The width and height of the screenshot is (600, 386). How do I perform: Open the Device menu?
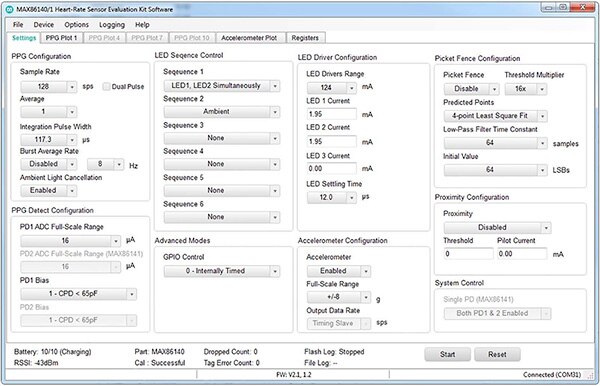click(44, 24)
